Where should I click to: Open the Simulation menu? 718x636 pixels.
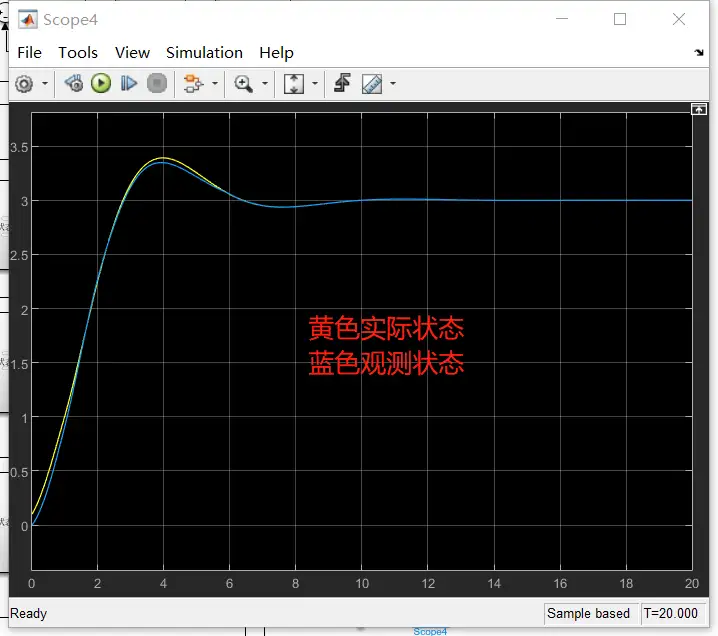[204, 53]
